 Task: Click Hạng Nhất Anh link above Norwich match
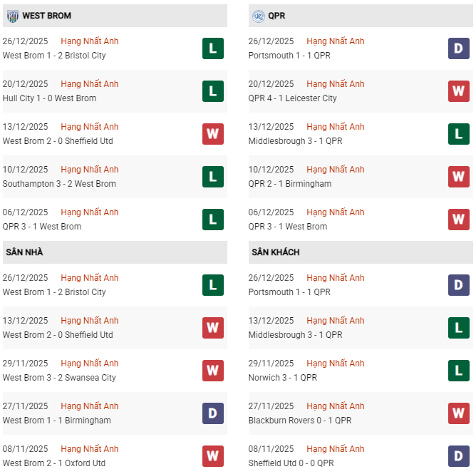click(x=336, y=364)
